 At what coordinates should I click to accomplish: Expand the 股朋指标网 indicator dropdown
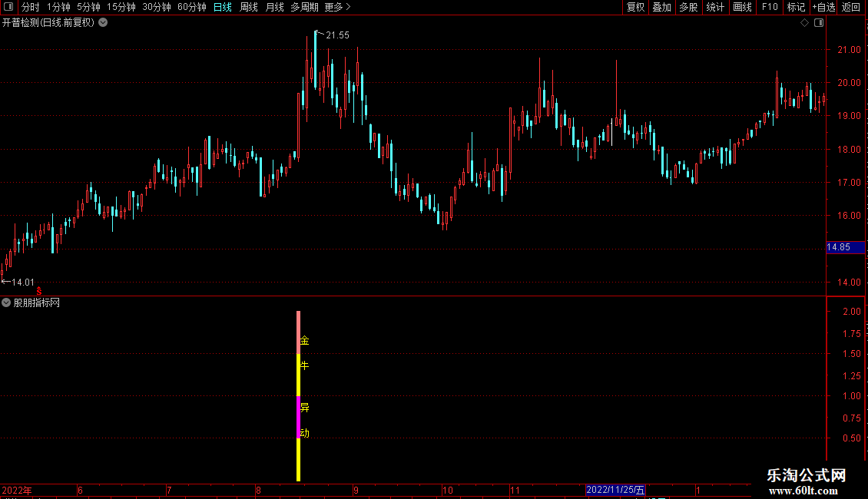(6, 302)
